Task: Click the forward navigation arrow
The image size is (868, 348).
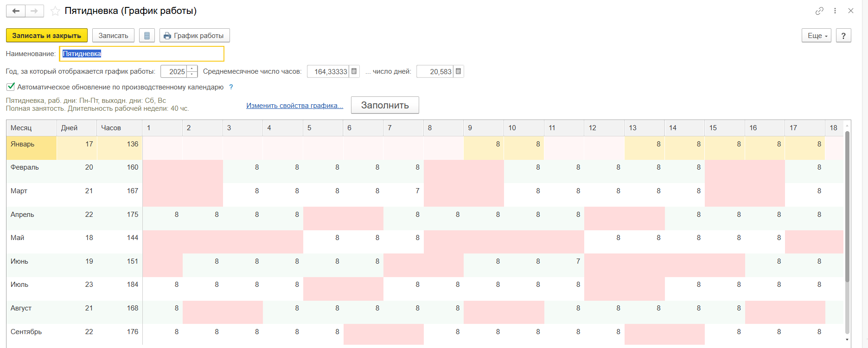Action: (x=34, y=11)
